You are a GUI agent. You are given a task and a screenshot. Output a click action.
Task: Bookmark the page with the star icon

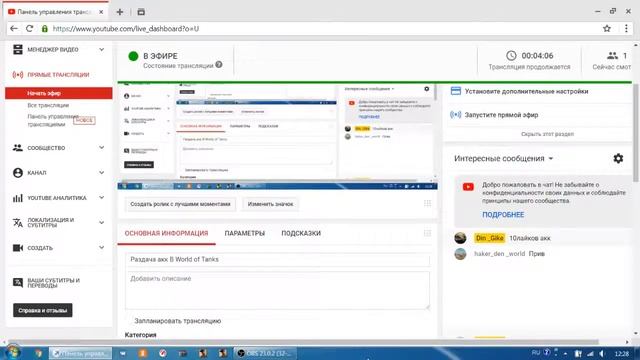pos(607,29)
